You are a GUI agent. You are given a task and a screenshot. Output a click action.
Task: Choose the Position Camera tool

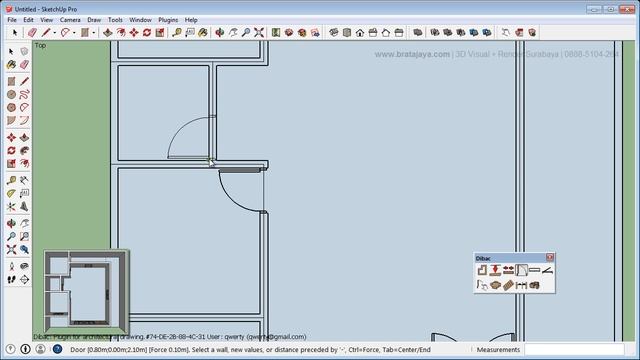pyautogui.click(x=11, y=266)
